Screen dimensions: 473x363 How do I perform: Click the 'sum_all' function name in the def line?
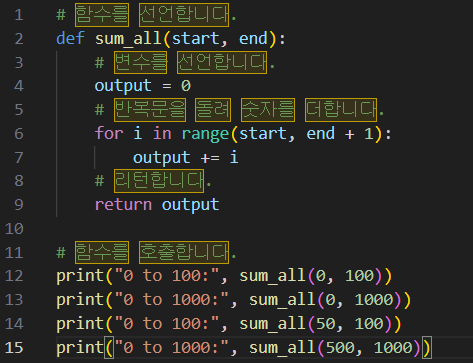point(128,39)
